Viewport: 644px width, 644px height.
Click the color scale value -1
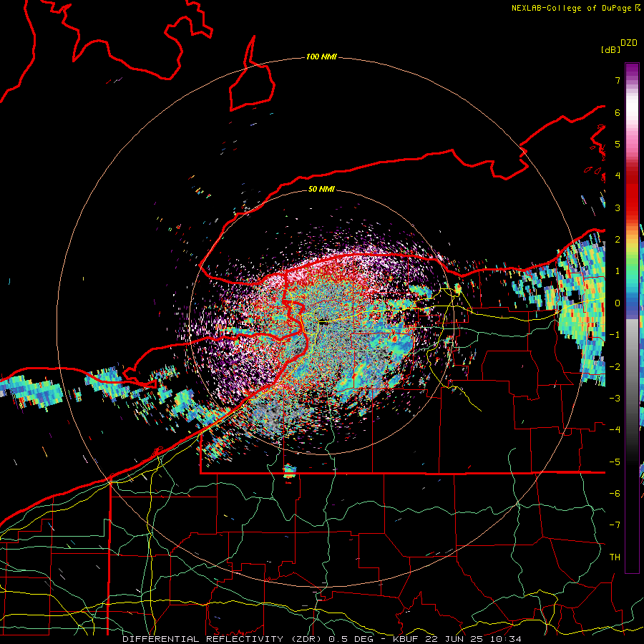pyautogui.click(x=615, y=335)
